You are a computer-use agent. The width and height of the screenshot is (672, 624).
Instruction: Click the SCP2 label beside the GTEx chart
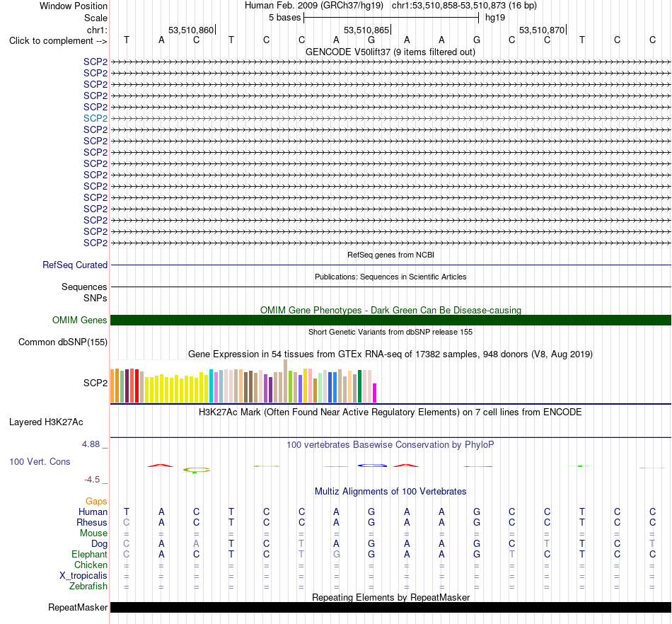click(95, 383)
